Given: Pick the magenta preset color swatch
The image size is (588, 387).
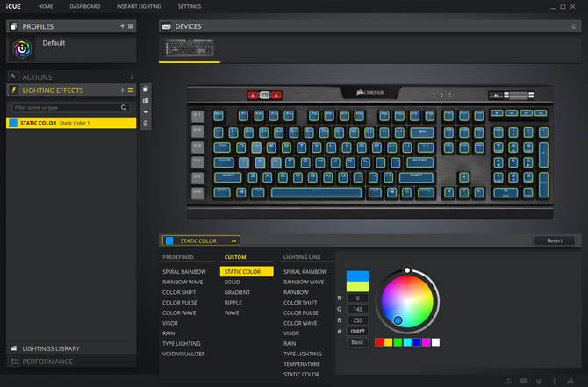Looking at the screenshot, I should (426, 342).
